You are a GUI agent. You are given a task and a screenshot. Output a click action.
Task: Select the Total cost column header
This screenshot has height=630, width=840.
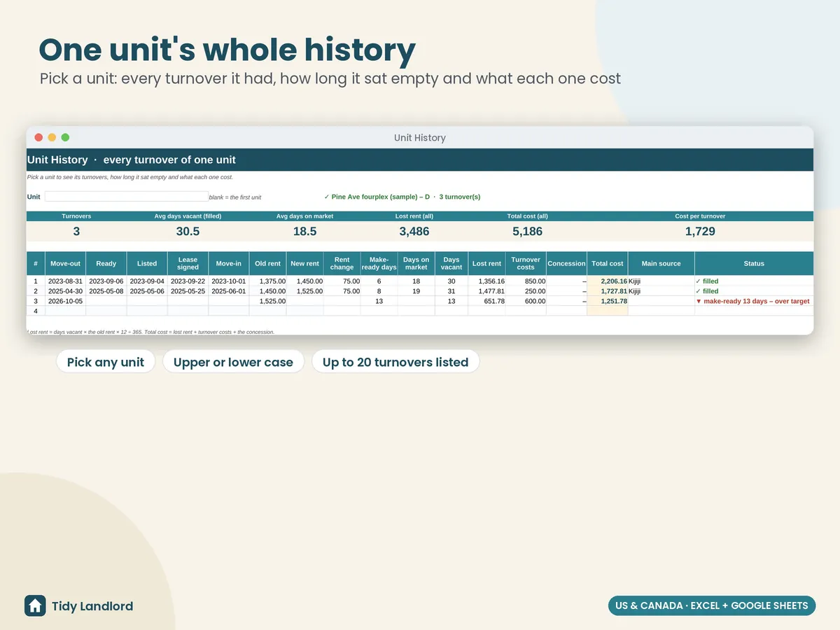(x=608, y=263)
